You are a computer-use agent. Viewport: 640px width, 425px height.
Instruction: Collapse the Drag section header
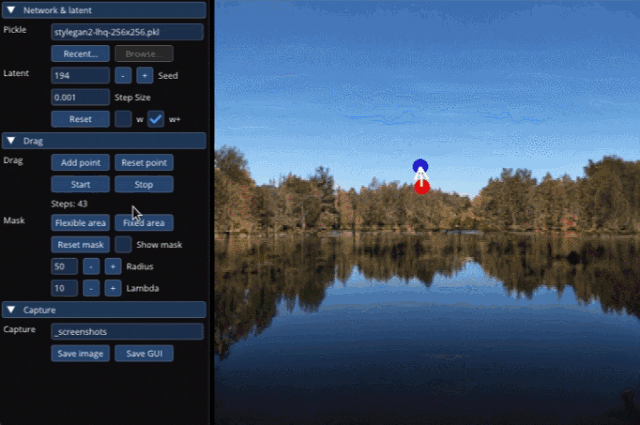pos(11,141)
